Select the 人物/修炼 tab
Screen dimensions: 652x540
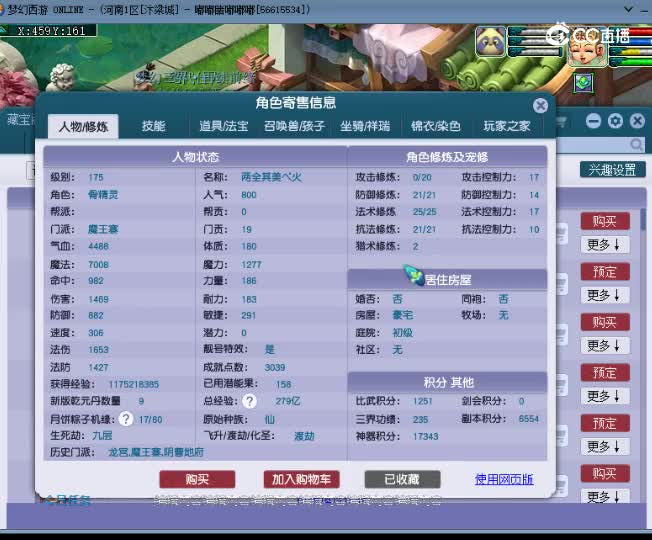coord(83,126)
